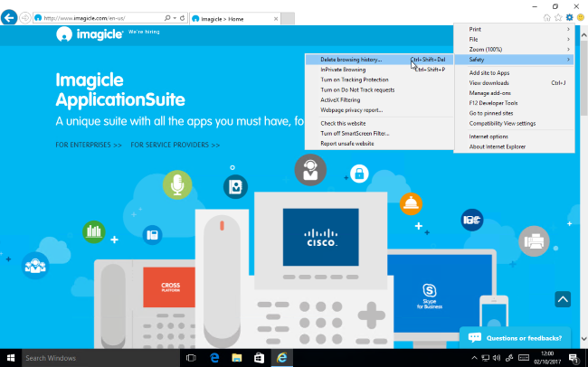Click the green microphone icon
Viewport: 588px width, 367px height.
click(x=177, y=184)
